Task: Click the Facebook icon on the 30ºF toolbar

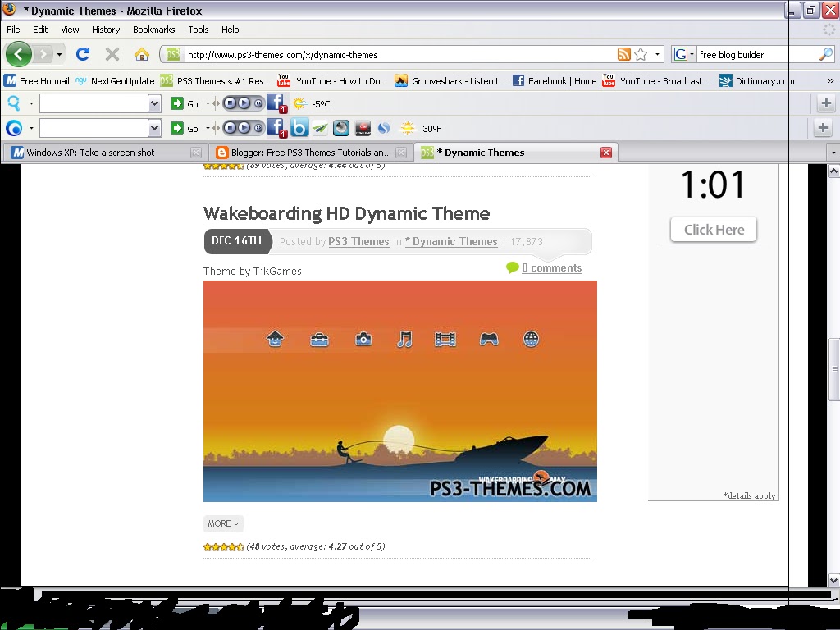Action: pyautogui.click(x=276, y=127)
